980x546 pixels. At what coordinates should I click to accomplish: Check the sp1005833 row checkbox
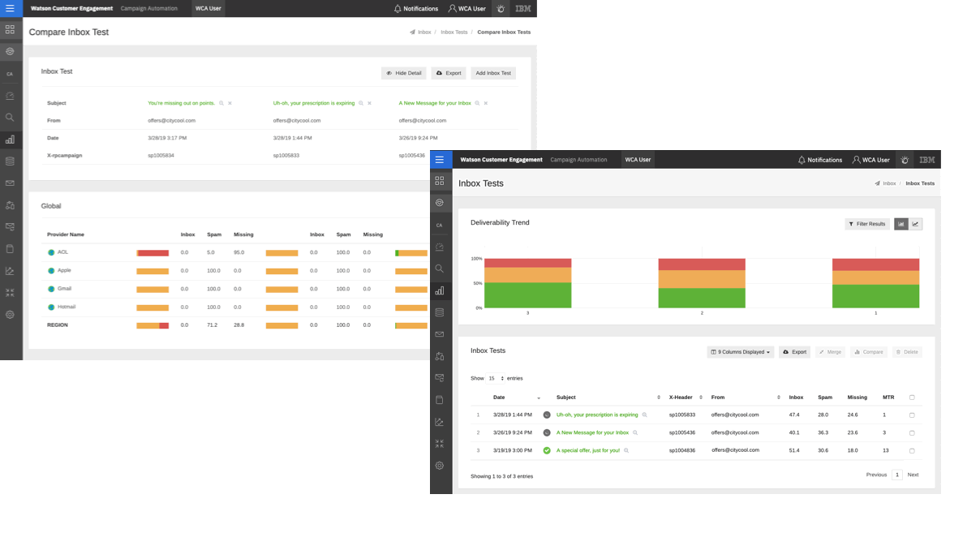(912, 415)
